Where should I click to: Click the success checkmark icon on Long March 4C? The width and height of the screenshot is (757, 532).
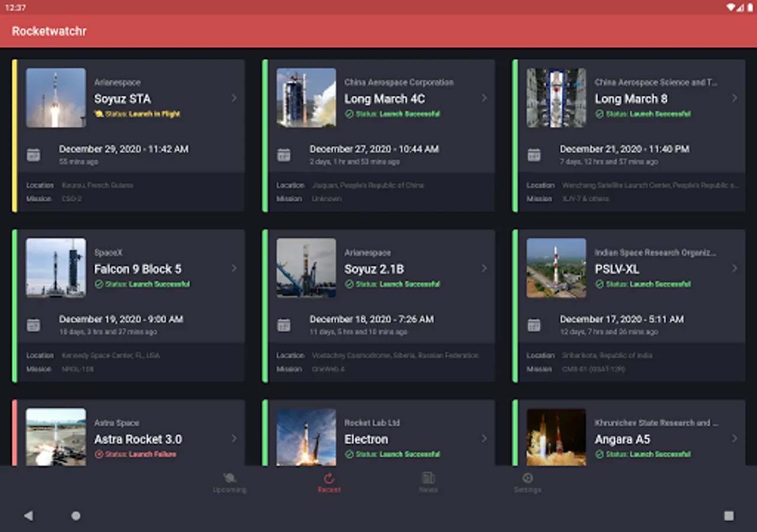coord(349,114)
